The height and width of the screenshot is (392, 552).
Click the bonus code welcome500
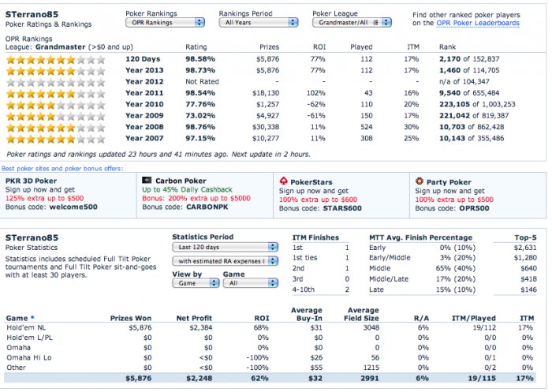point(73,207)
